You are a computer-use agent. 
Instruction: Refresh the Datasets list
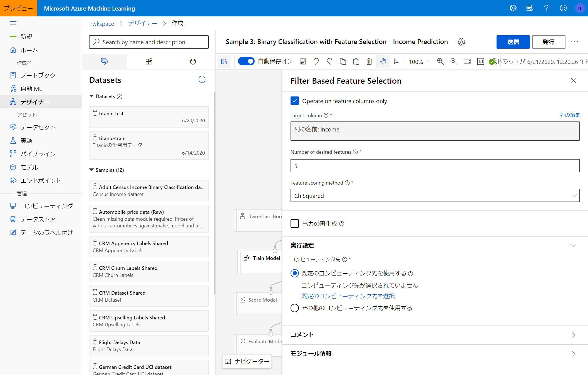pyautogui.click(x=202, y=80)
